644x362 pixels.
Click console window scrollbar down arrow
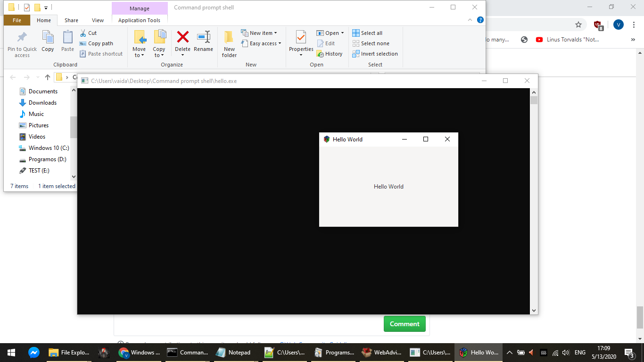pos(534,311)
